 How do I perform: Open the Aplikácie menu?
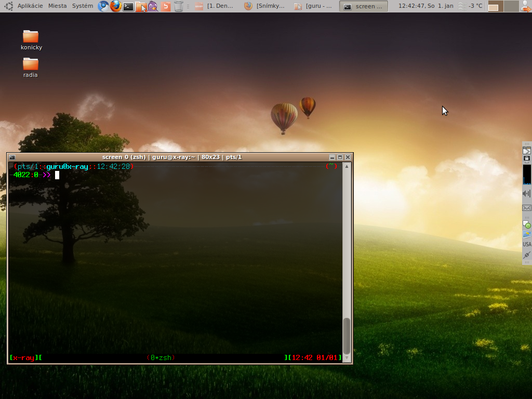[30, 6]
